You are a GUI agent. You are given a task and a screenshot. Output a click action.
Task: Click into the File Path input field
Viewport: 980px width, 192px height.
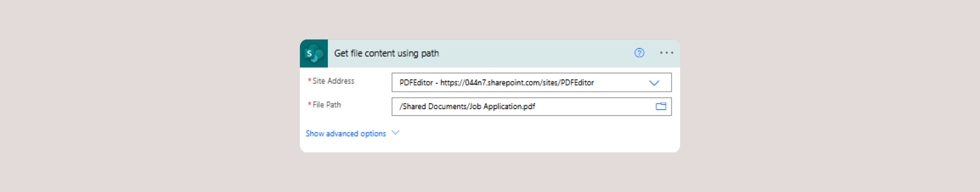click(x=532, y=107)
